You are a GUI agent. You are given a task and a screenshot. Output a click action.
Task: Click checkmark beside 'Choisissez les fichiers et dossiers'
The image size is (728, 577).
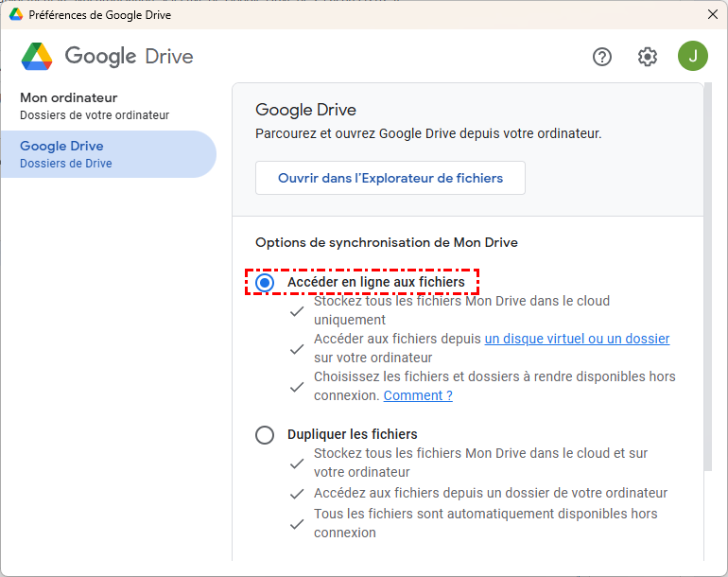coord(298,386)
